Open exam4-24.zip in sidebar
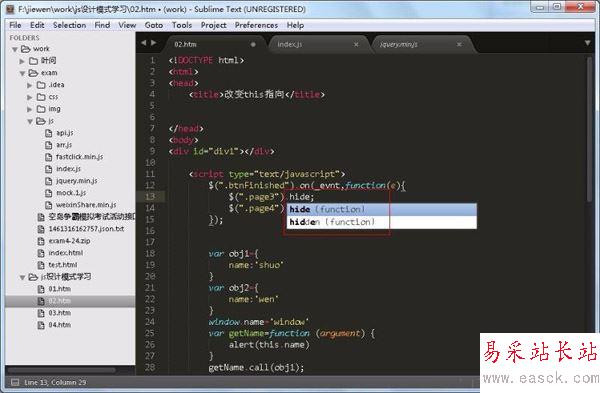600x393 pixels. [x=69, y=241]
